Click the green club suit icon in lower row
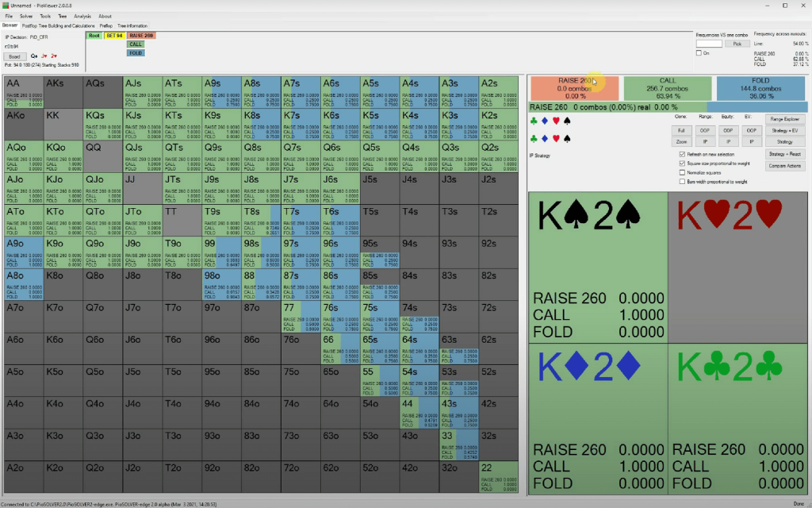This screenshot has height=508, width=812. click(534, 138)
